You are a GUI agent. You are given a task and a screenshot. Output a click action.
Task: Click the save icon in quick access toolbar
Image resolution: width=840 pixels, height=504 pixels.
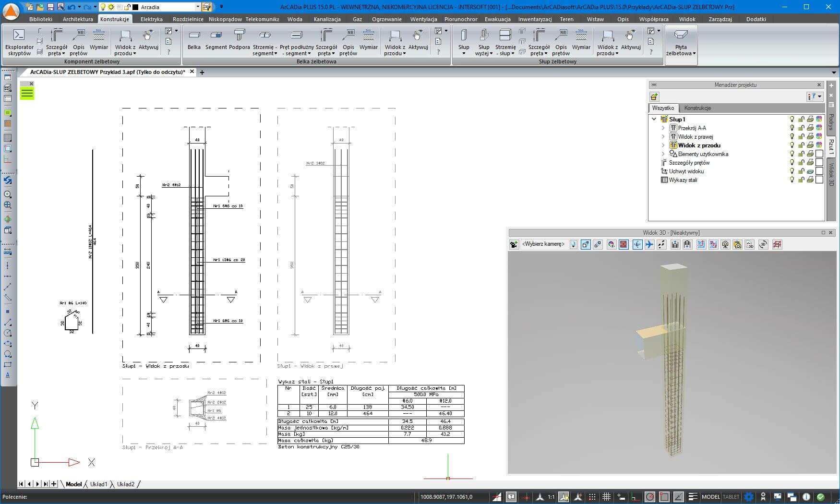[x=50, y=7]
